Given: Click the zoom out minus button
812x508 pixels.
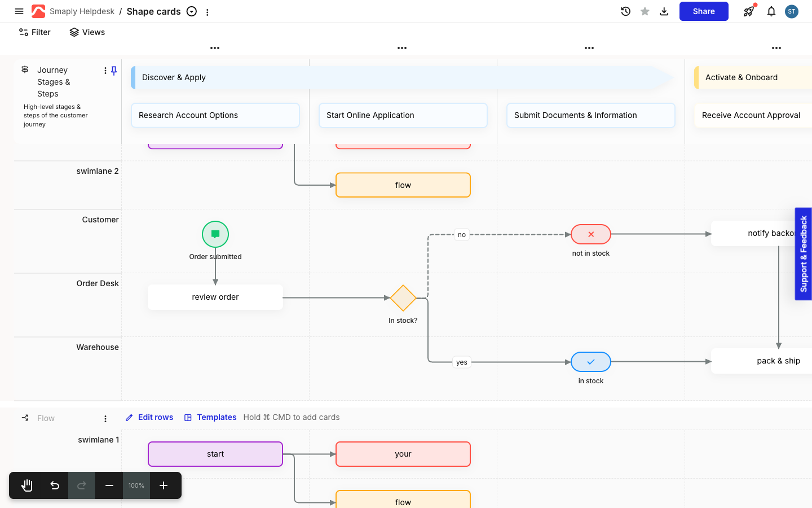Looking at the screenshot, I should (109, 485).
